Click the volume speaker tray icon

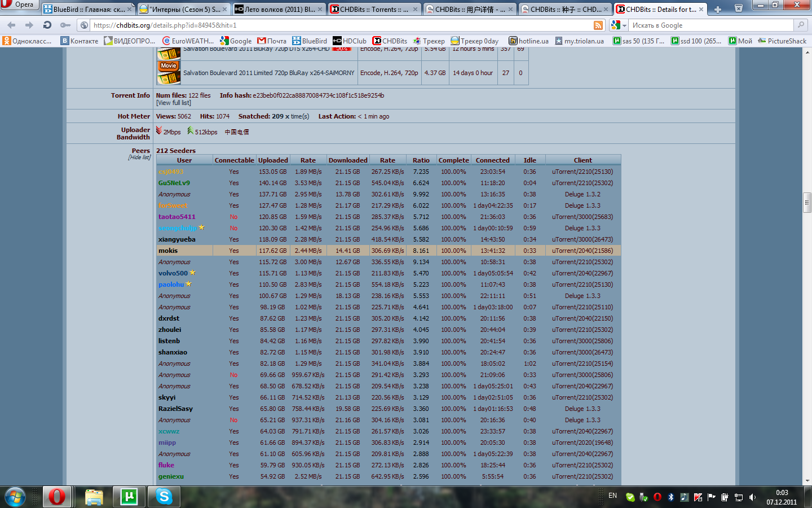point(752,497)
